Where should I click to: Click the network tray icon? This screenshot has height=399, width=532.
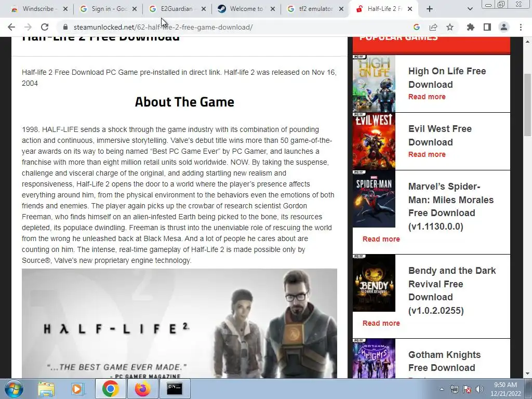pos(454,389)
